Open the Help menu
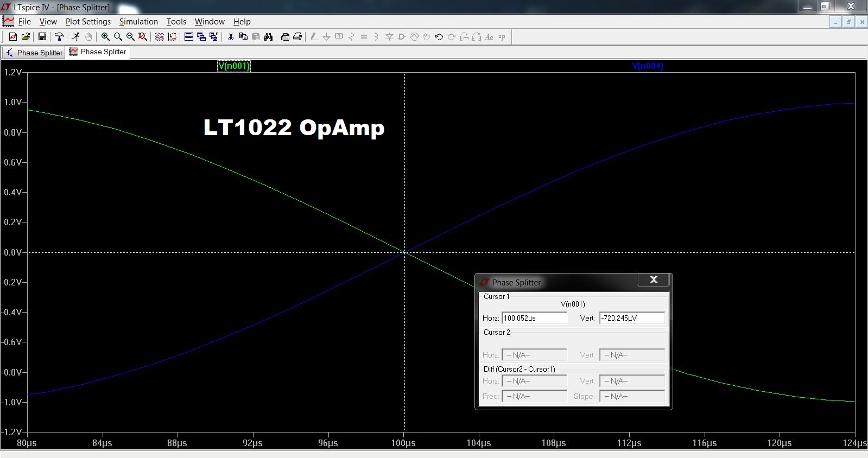 (242, 22)
